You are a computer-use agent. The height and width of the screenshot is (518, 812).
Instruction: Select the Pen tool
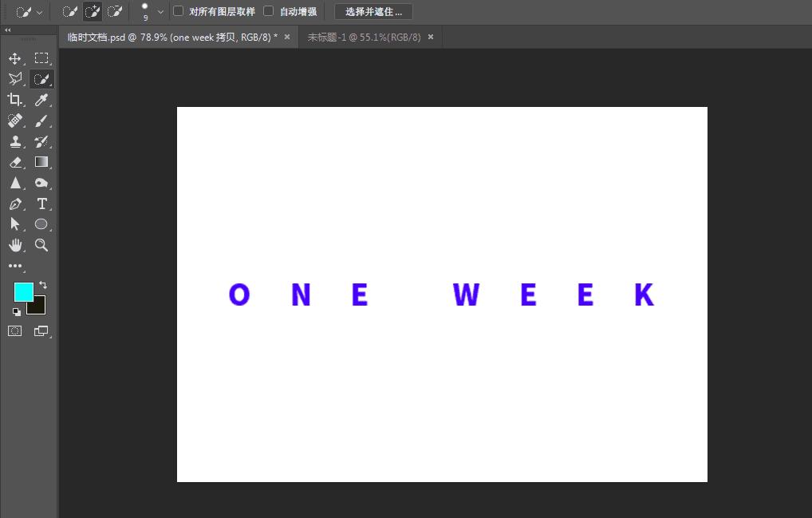pos(15,204)
